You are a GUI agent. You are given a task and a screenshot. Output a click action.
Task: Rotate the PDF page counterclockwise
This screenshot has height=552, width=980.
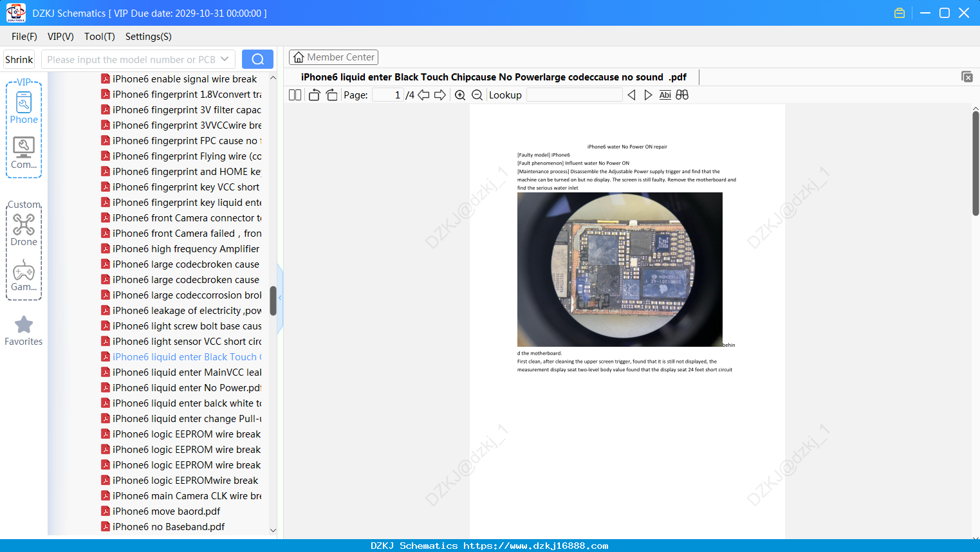tap(314, 95)
